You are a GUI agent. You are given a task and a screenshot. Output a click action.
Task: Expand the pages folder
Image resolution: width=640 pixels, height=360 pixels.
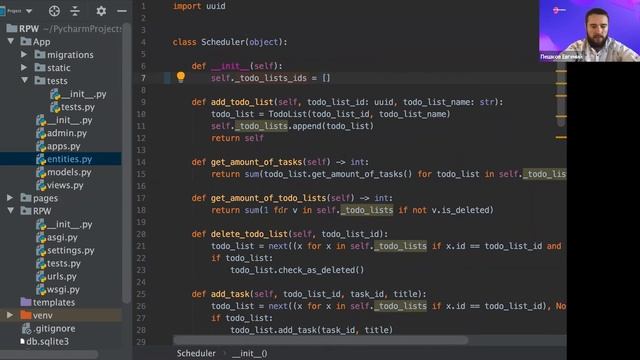[x=10, y=198]
